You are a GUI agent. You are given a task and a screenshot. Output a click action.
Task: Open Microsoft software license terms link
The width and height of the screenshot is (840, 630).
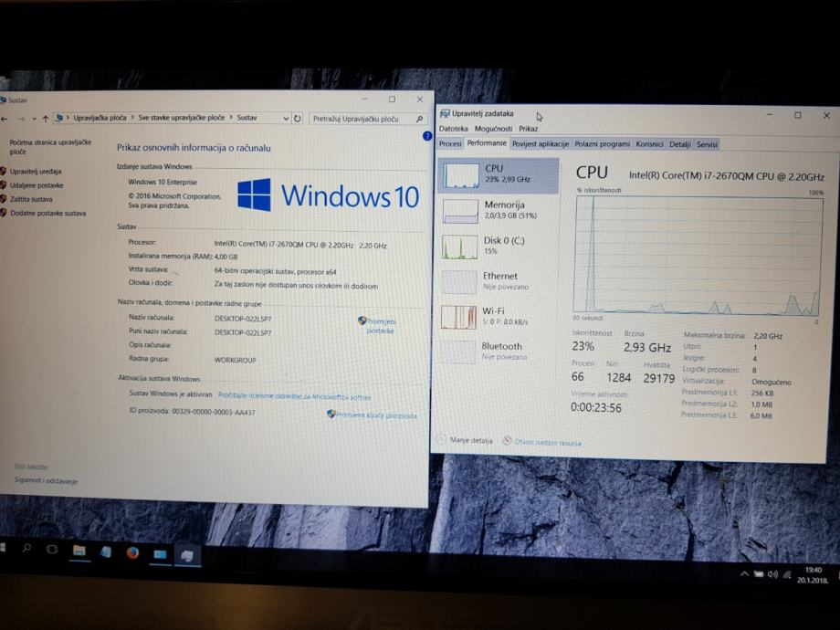click(294, 396)
